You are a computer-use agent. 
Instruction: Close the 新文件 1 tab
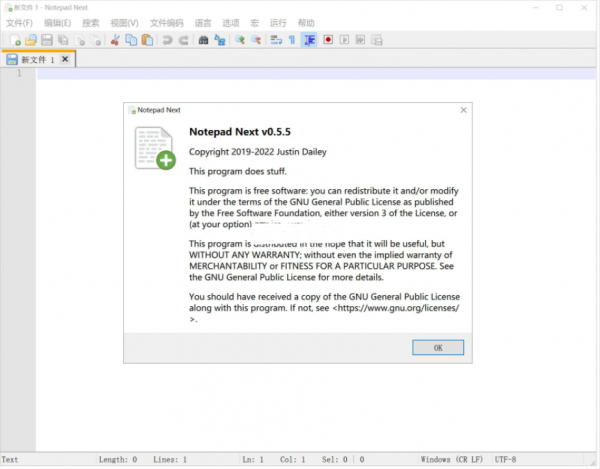pos(65,59)
